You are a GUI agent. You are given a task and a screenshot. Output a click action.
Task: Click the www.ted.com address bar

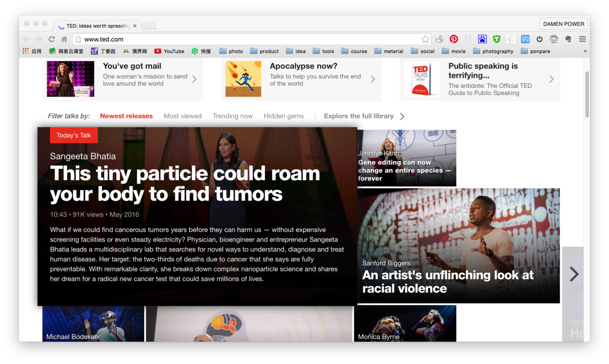click(250, 39)
